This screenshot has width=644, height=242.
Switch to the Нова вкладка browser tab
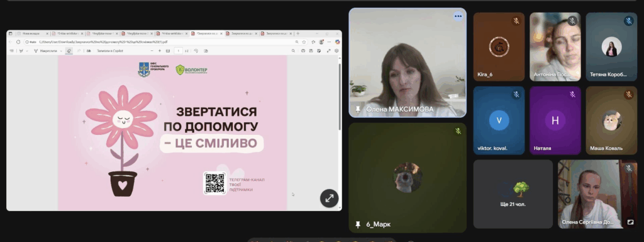[x=31, y=34]
